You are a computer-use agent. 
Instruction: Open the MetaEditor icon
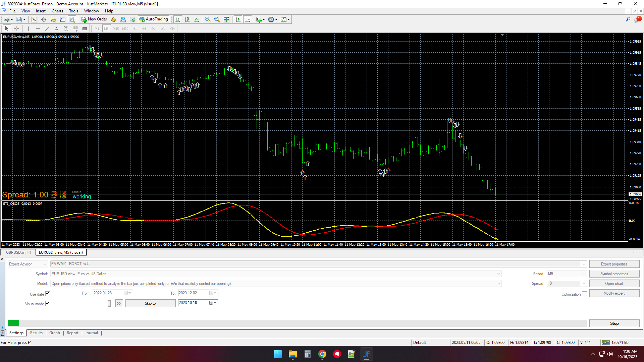114,19
